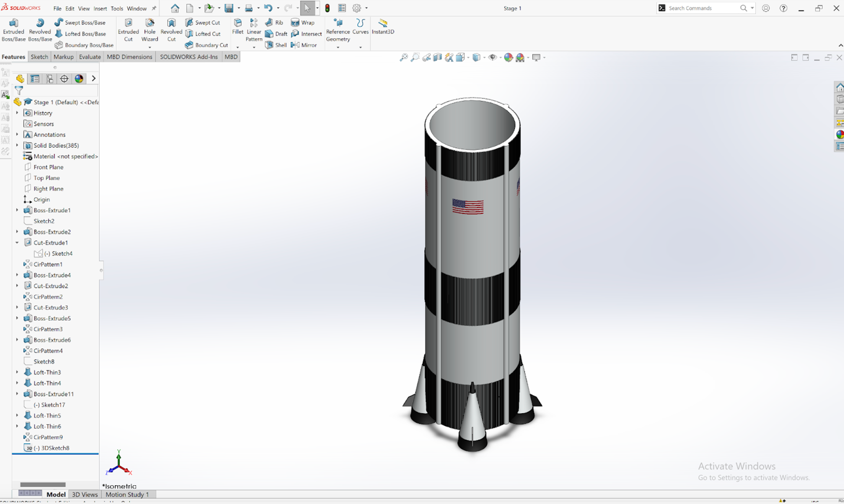Expand the Boss-Extrude1 feature
This screenshot has width=844, height=504.
click(x=17, y=210)
